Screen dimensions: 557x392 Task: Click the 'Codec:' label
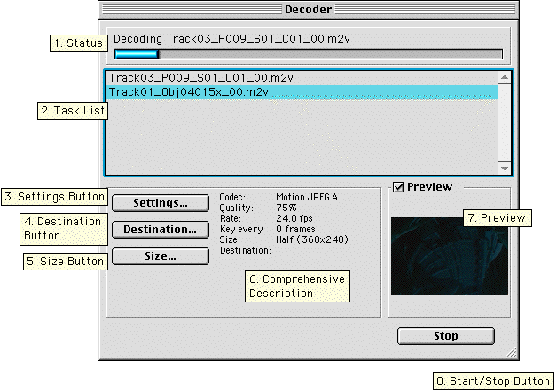(x=232, y=197)
